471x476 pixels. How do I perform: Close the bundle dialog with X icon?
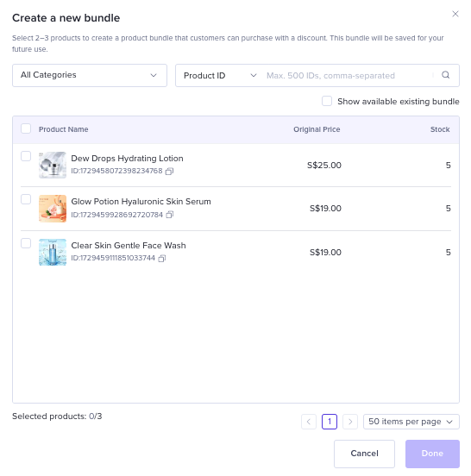point(455,14)
